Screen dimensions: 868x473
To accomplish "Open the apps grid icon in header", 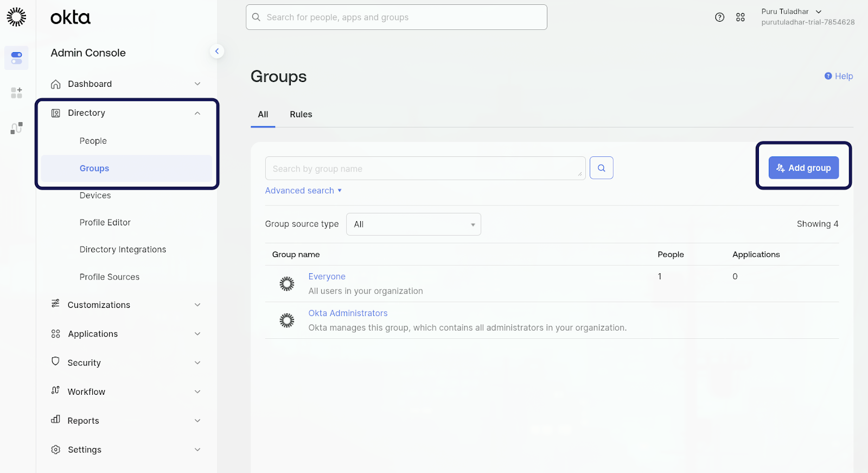I will pyautogui.click(x=740, y=17).
